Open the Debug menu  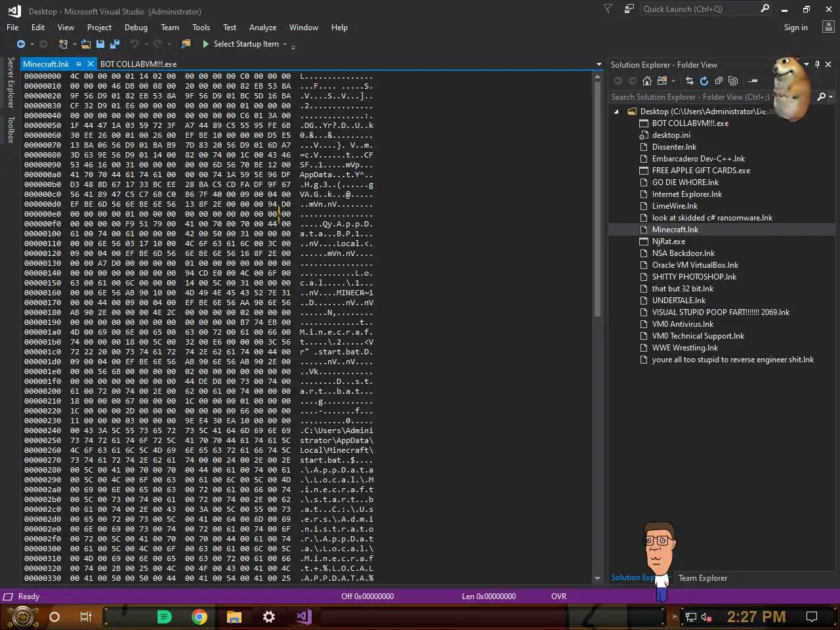point(136,28)
